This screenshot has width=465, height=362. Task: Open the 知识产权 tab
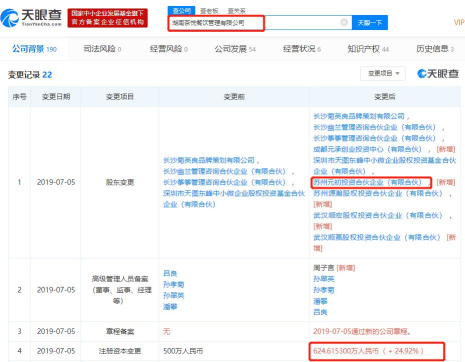(x=368, y=49)
